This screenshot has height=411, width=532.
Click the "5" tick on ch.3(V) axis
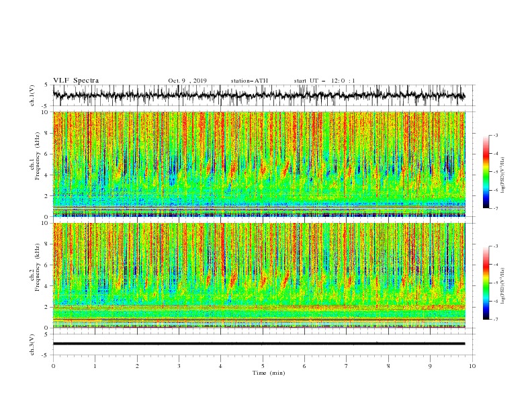click(46, 334)
